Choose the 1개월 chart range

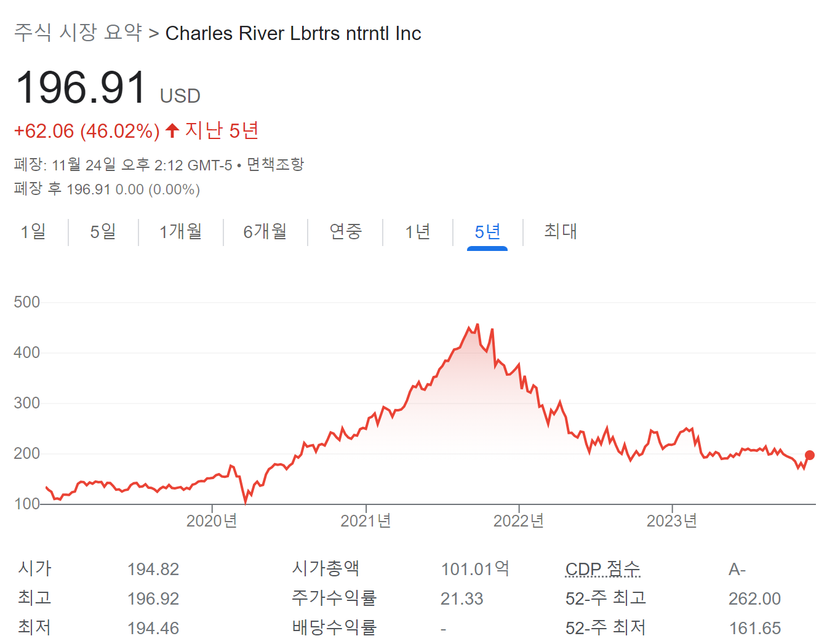click(x=181, y=231)
